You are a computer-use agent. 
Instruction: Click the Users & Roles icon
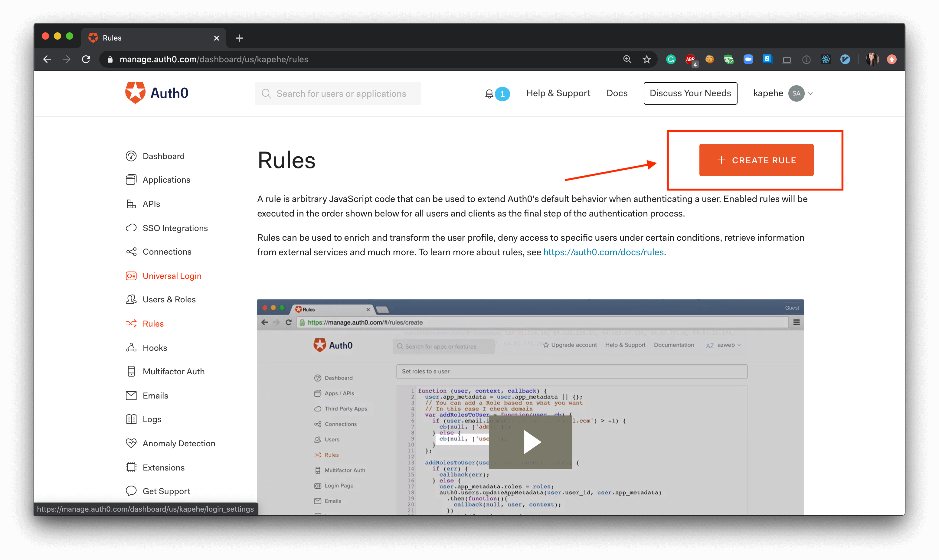131,299
